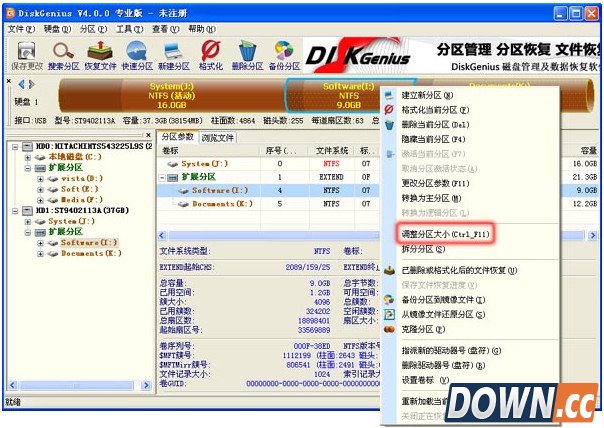Screen dimensions: 604x428
Task: Open the 工具 menu
Action: coord(129,29)
